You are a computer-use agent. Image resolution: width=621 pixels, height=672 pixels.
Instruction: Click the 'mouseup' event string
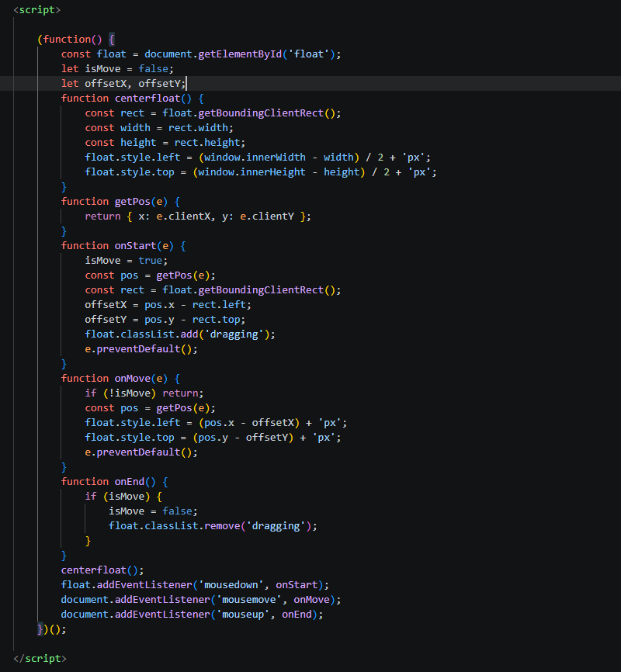(x=243, y=615)
